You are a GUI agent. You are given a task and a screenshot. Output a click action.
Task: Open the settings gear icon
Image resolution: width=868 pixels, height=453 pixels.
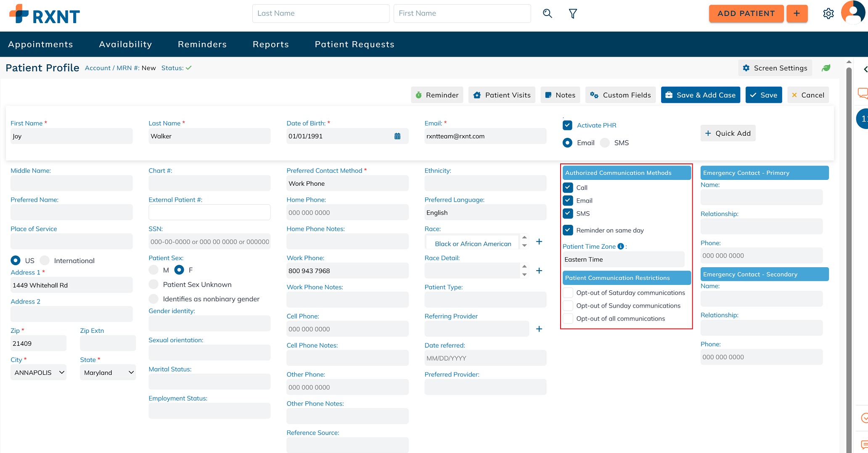[x=828, y=13]
